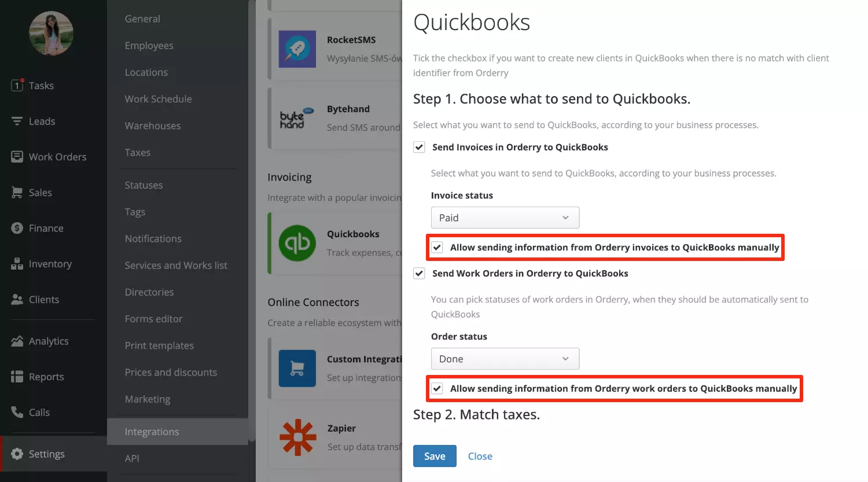Screen dimensions: 868x482
Task: Click the Sales cart icon
Action: (x=17, y=193)
